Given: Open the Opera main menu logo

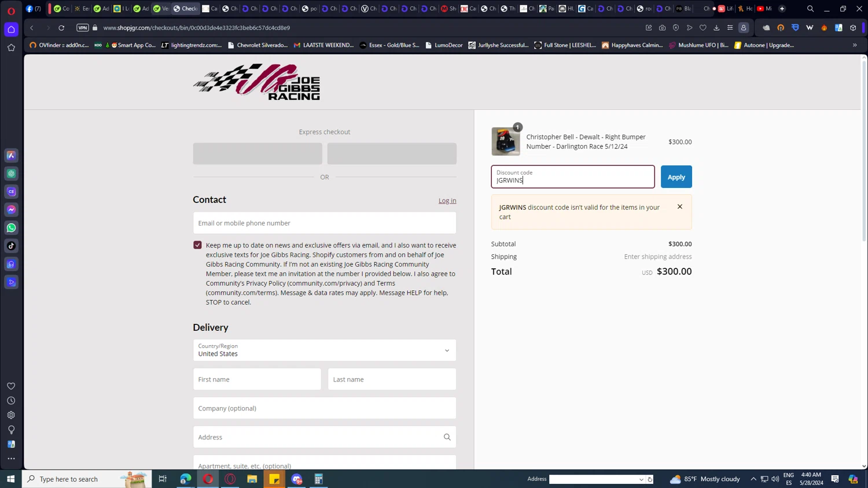Looking at the screenshot, I should pyautogui.click(x=11, y=10).
